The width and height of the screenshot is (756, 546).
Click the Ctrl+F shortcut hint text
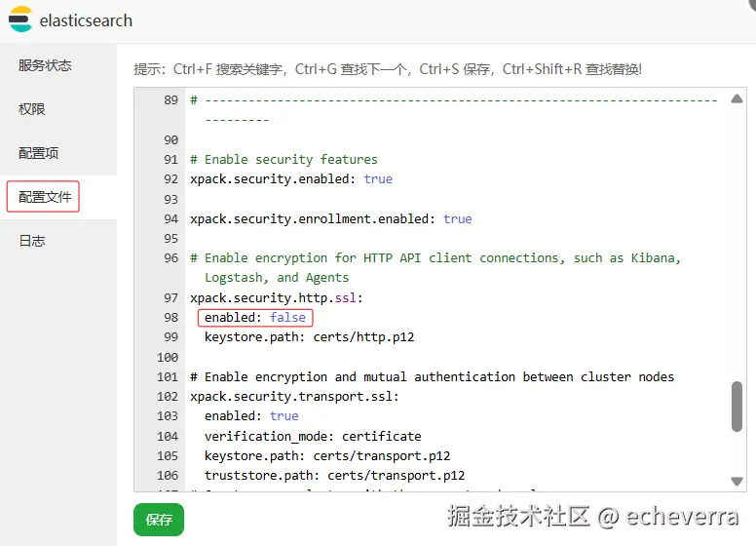[x=228, y=69]
